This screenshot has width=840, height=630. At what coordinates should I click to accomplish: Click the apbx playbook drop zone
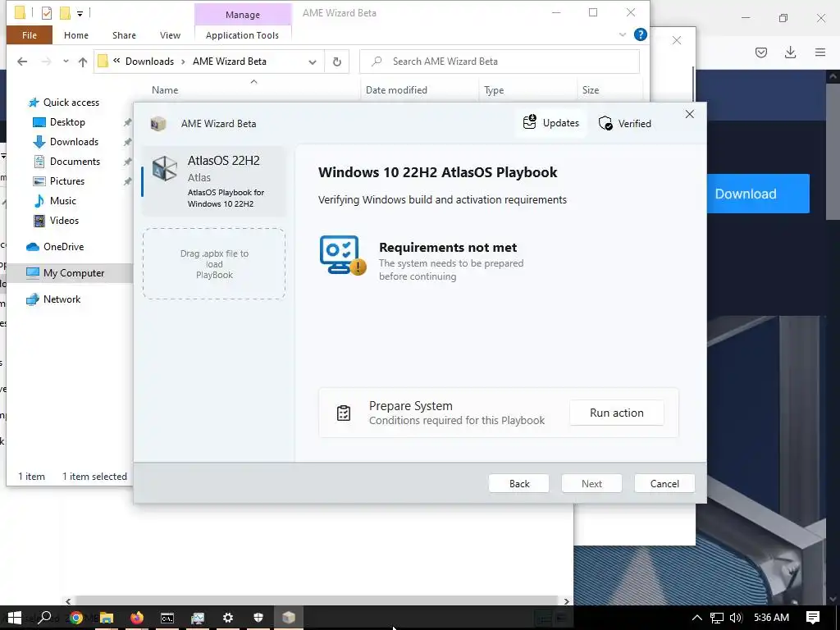pos(214,263)
